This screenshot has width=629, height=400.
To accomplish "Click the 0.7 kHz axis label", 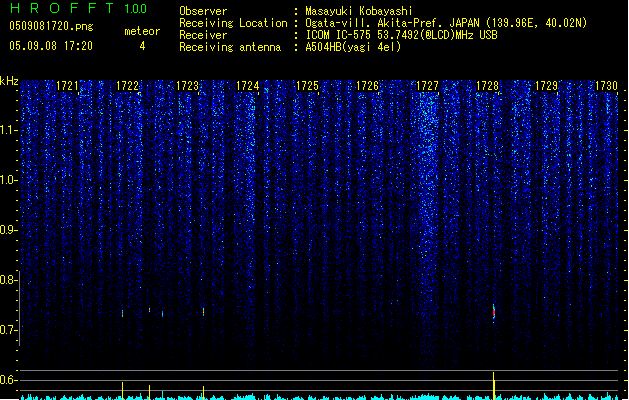I will coord(9,330).
